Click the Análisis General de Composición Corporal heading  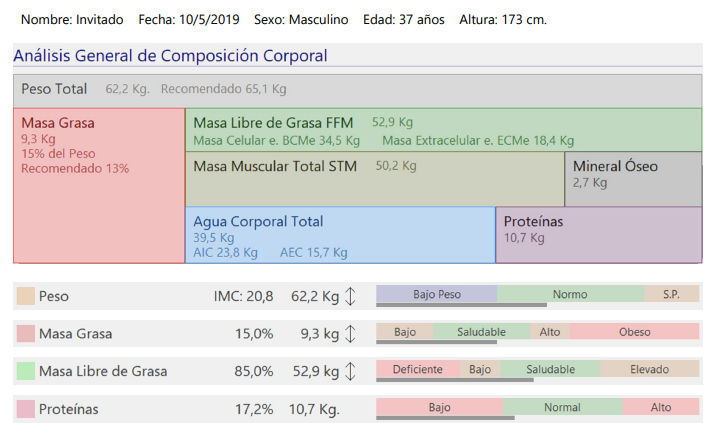(170, 57)
